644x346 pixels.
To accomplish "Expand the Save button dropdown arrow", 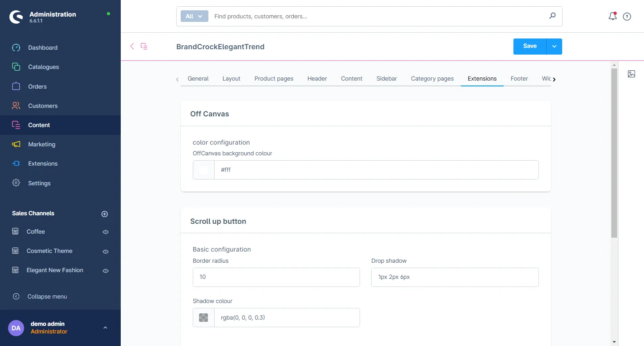I will point(554,47).
